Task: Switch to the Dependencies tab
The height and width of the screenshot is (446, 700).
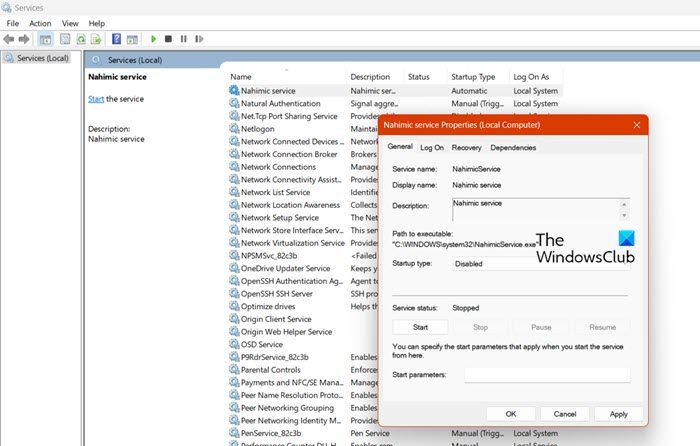Action: 513,148
